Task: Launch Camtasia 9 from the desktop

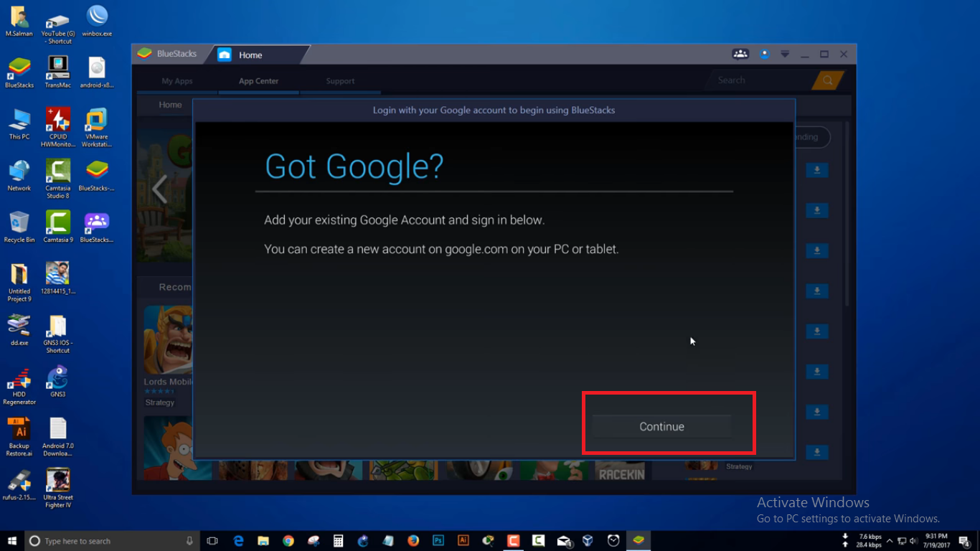Action: pos(58,227)
